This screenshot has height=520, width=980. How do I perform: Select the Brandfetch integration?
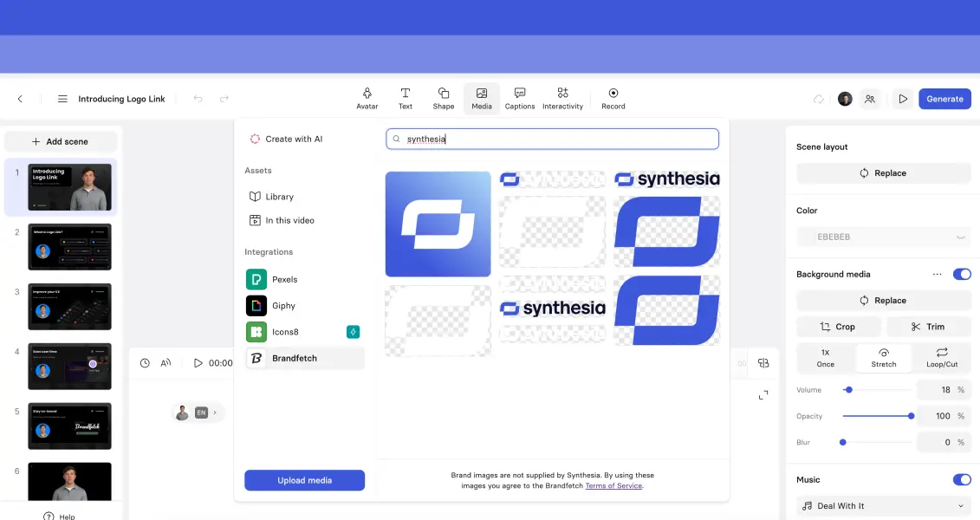(304, 358)
